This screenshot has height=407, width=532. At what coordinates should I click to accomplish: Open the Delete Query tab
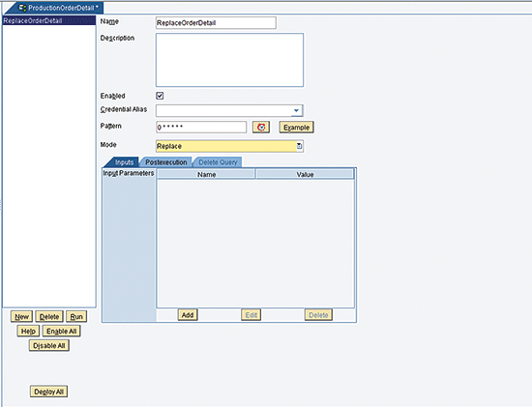(x=218, y=162)
